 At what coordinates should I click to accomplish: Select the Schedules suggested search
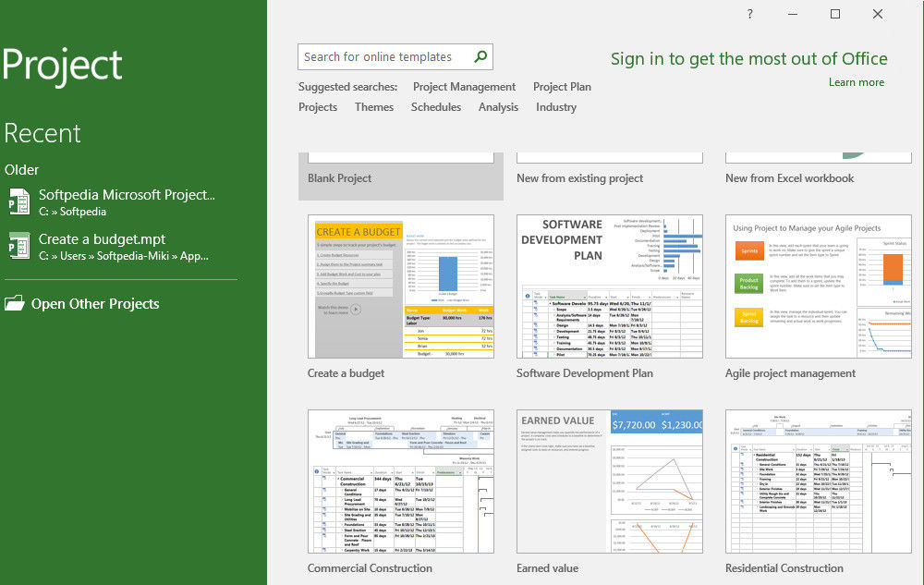coord(435,107)
